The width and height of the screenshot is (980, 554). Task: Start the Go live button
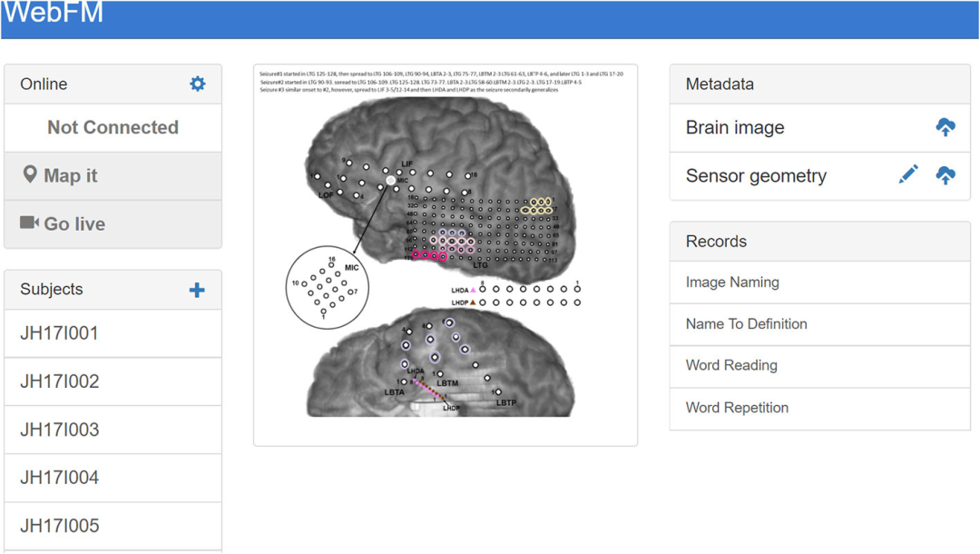[113, 223]
